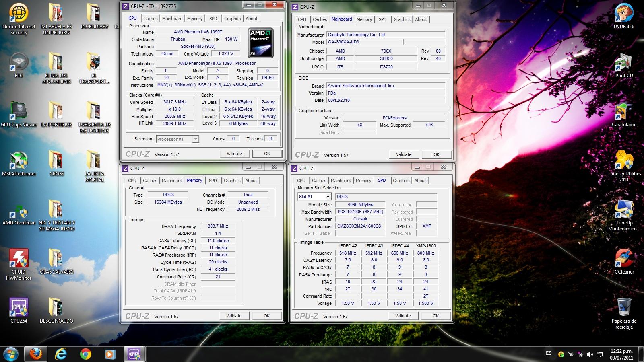Open the INCENDIARY folder icon

pos(94,16)
